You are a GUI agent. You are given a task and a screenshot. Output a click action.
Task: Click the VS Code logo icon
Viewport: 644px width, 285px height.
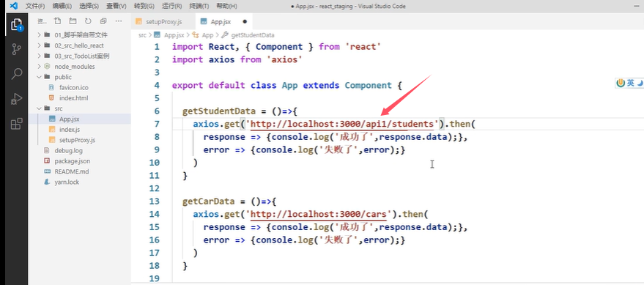pyautogui.click(x=13, y=6)
